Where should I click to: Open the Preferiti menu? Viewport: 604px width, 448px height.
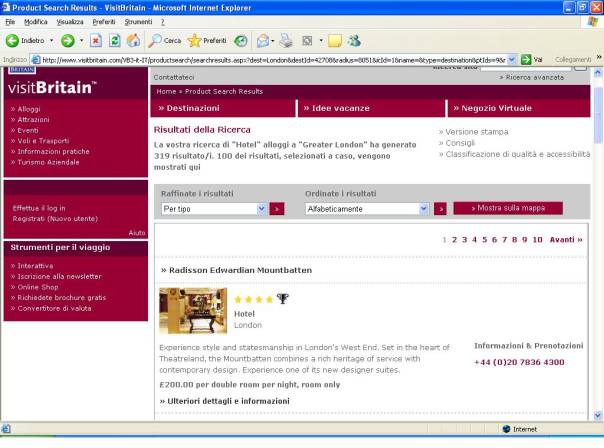[x=104, y=22]
